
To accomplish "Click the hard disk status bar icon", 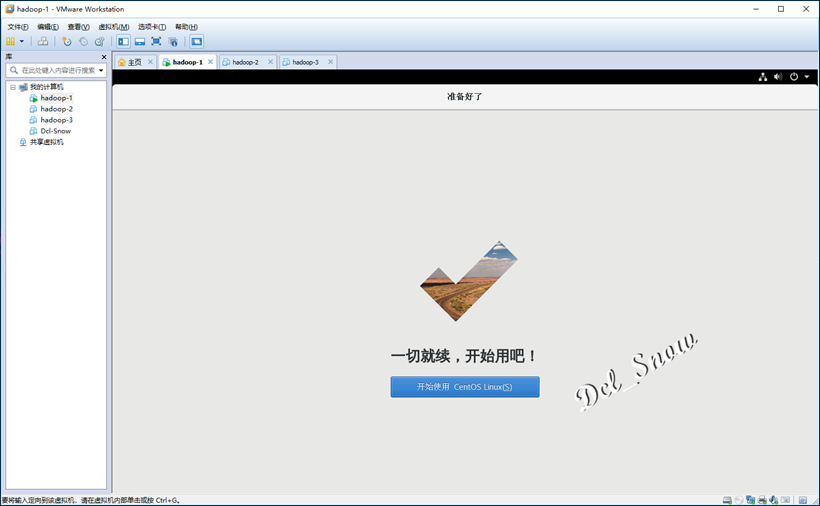I will pos(727,500).
